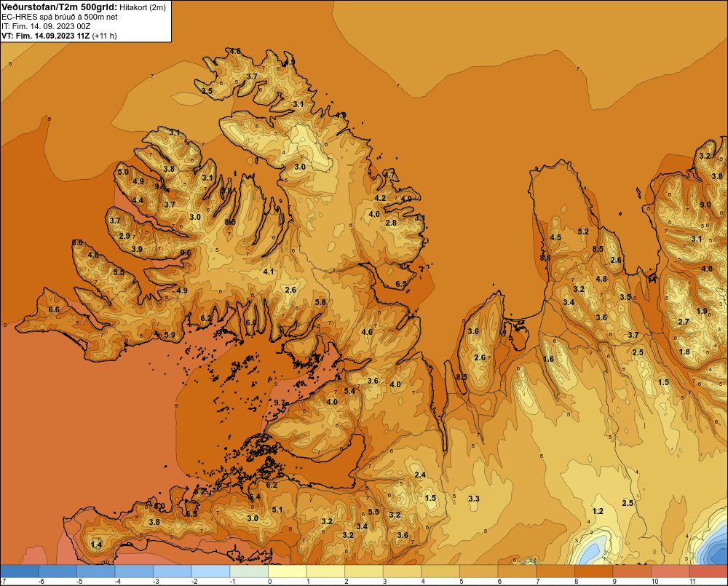The width and height of the screenshot is (728, 586).
Task: Click the 1.8 temperature value
Action: click(x=684, y=352)
